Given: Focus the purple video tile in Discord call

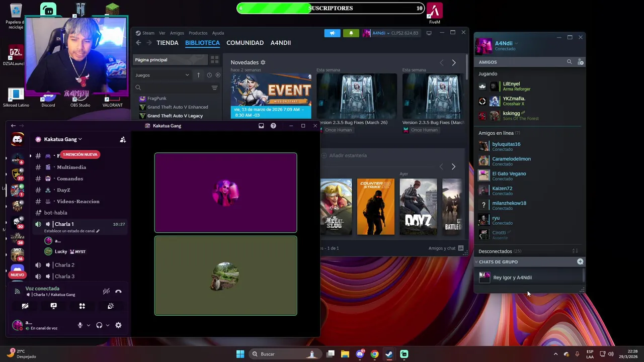Looking at the screenshot, I should click(225, 193).
